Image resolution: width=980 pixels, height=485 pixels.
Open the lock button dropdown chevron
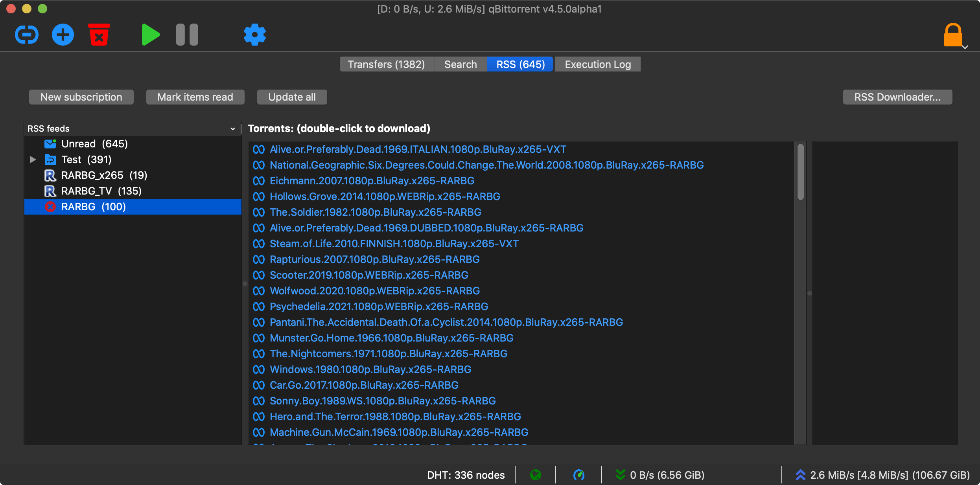pos(965,48)
